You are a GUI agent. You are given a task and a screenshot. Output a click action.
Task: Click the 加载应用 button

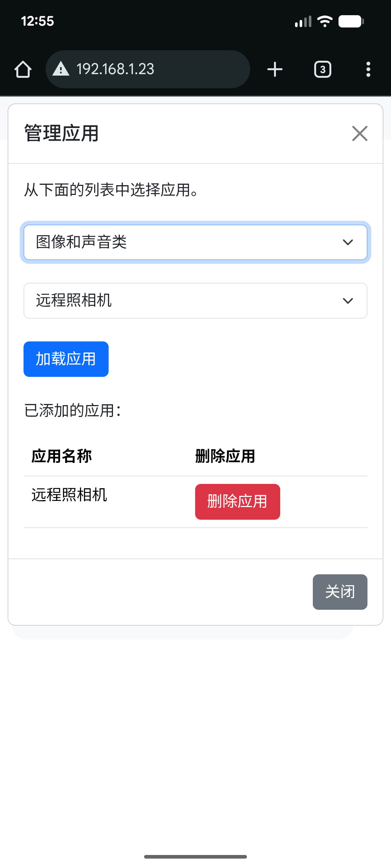click(66, 359)
